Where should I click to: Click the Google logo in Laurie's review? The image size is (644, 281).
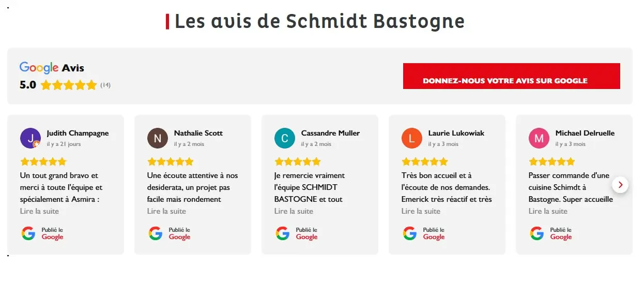[x=410, y=233]
